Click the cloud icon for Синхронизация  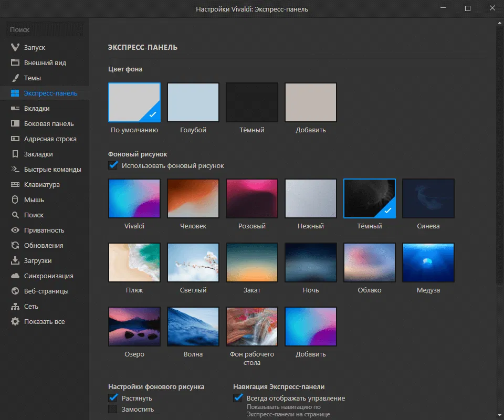15,276
